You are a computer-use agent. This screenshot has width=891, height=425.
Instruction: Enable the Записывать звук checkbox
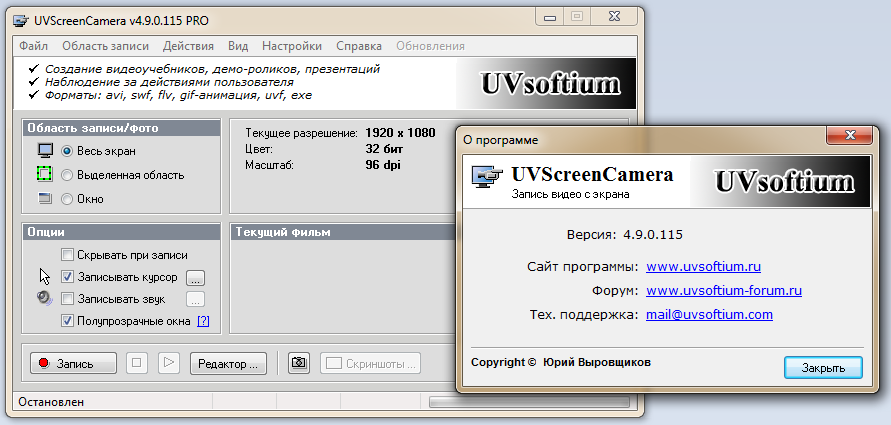click(67, 298)
